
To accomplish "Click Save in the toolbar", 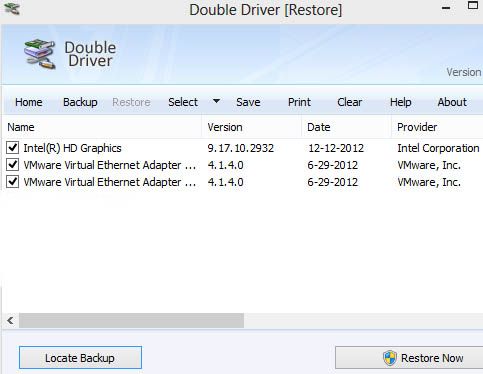I will 248,102.
